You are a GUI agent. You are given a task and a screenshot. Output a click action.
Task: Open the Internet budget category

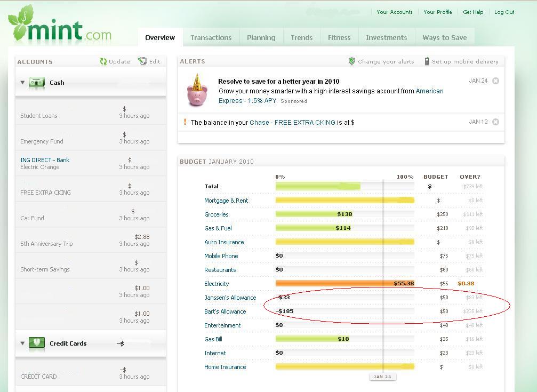[x=215, y=353]
